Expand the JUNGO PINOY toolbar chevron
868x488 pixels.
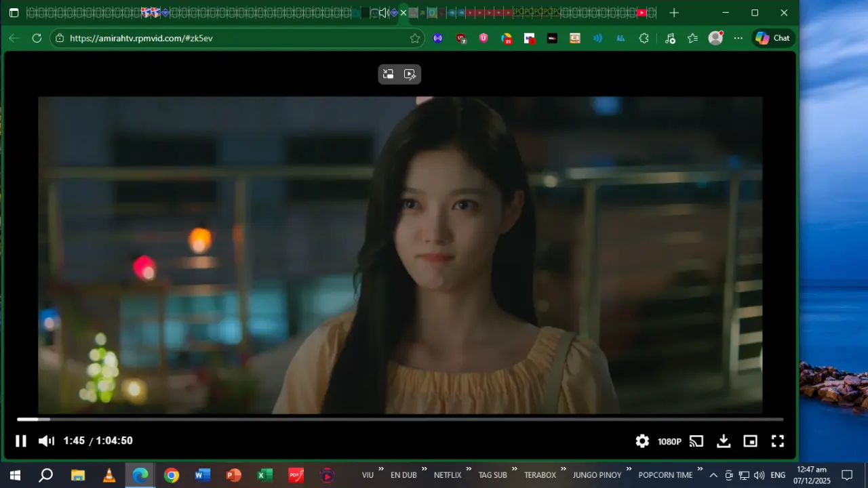[629, 469]
